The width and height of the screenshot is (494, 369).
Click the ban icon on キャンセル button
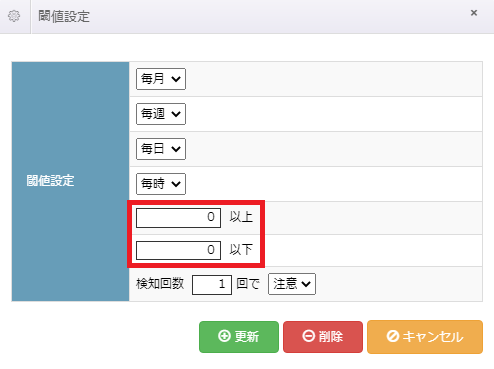point(393,336)
